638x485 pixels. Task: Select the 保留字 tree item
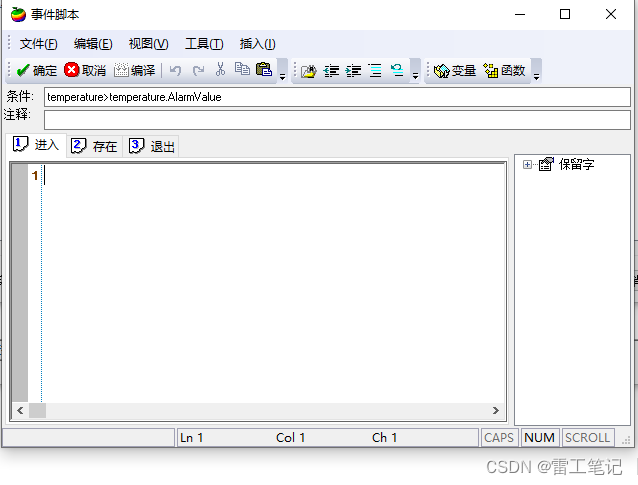(576, 164)
